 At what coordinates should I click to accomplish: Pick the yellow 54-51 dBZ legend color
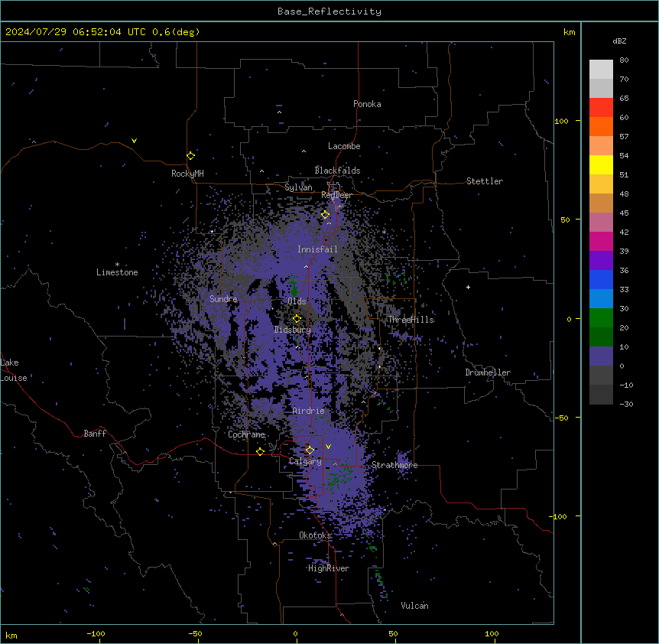tap(601, 164)
